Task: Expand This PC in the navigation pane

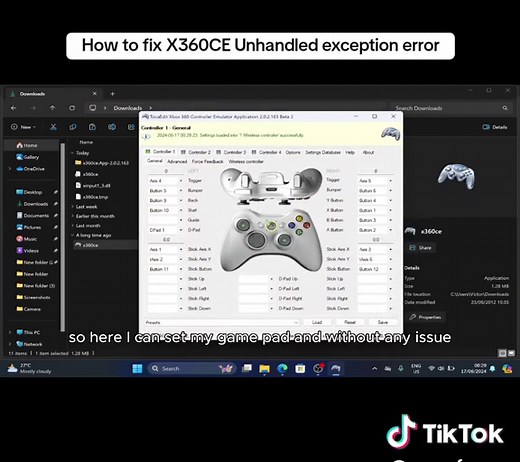Action: (10, 332)
